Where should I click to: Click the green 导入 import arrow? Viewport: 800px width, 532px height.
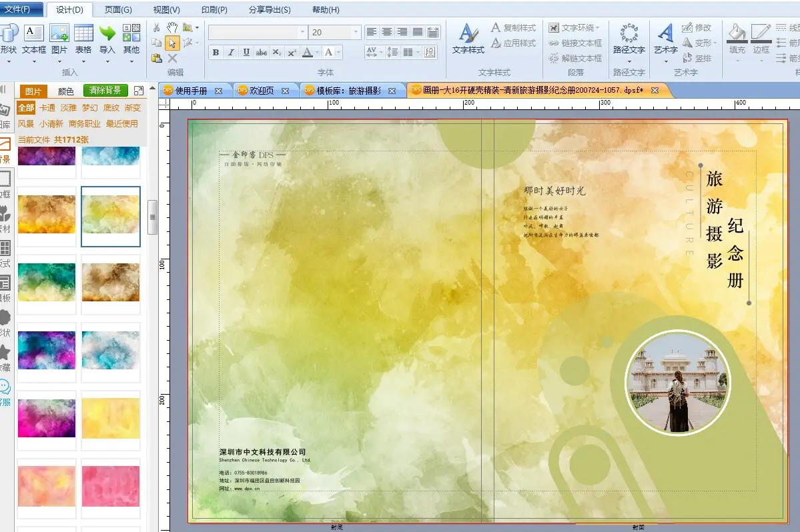point(107,33)
